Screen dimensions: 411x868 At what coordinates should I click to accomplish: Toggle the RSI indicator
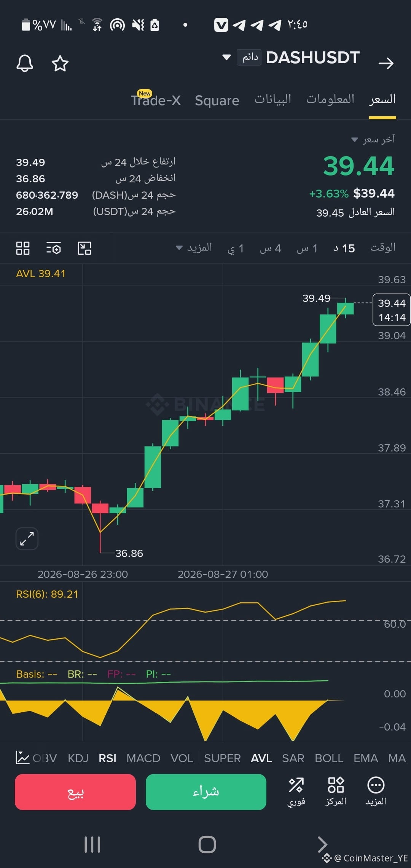(x=107, y=758)
